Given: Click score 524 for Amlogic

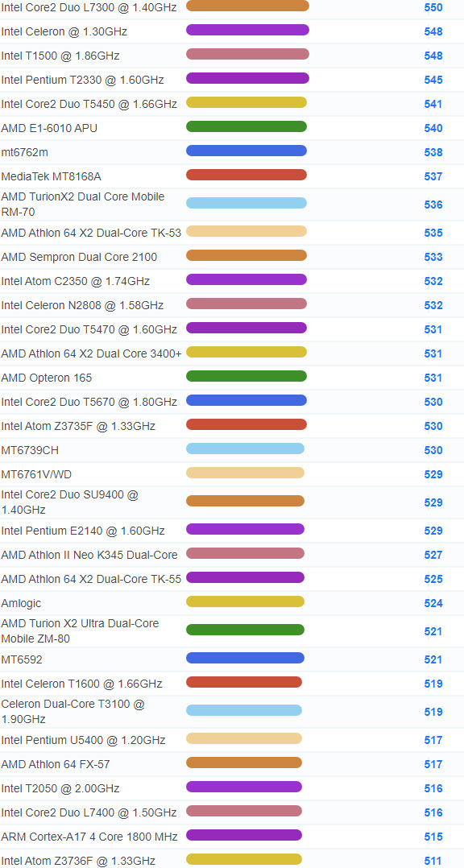Looking at the screenshot, I should [x=433, y=603].
